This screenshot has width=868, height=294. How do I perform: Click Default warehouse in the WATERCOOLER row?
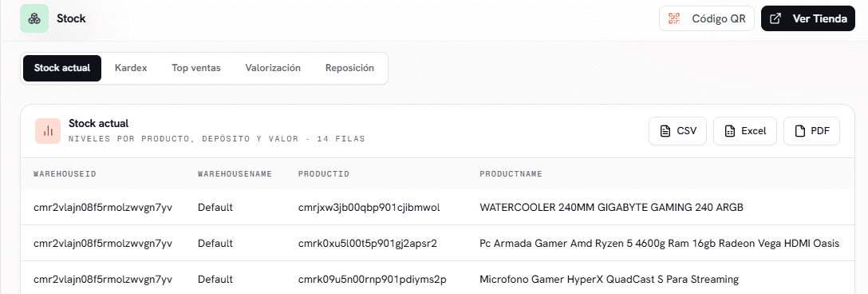pos(215,208)
